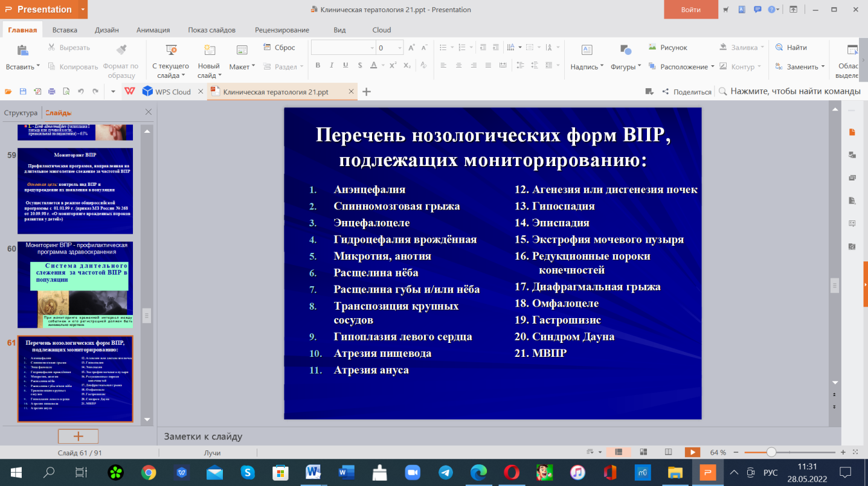The width and height of the screenshot is (868, 486).
Task: Click the Заметки к слайду notes area
Action: tap(202, 436)
